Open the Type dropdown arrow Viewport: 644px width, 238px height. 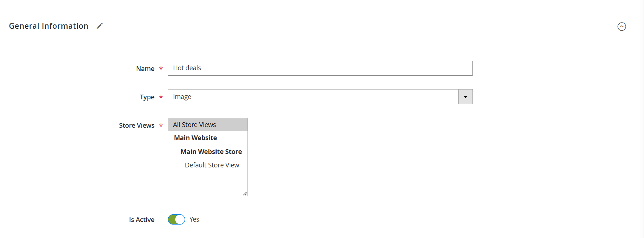465,97
